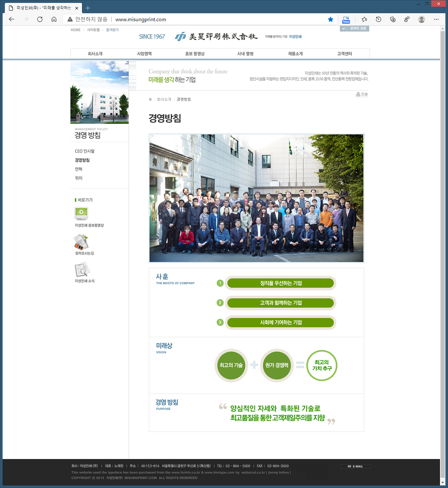
Task: Open 미성인쇄 소식 news shortcut icon
Action: click(82, 270)
